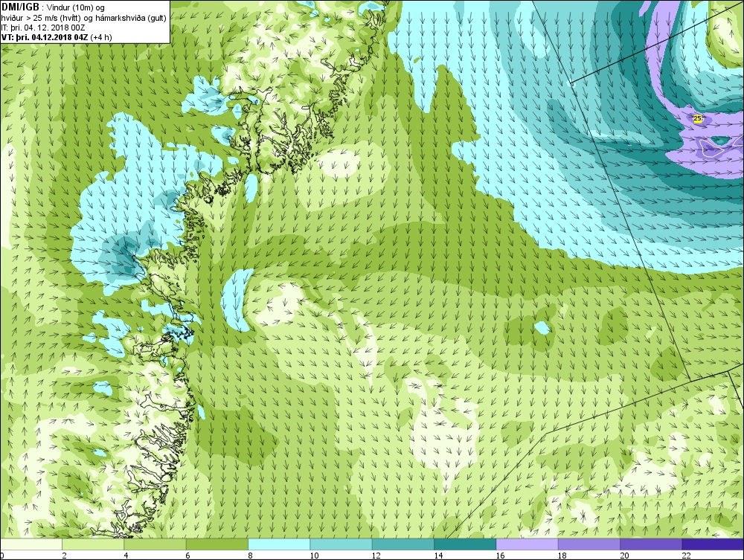
Task: Click the "16" label on the legend scale
Action: [501, 556]
